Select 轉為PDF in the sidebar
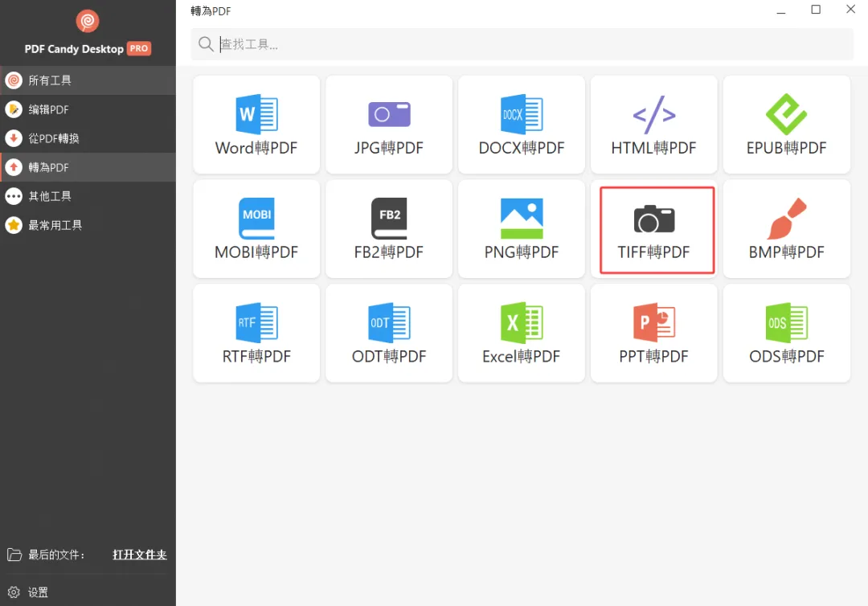Viewport: 868px width, 606px height. coord(88,167)
